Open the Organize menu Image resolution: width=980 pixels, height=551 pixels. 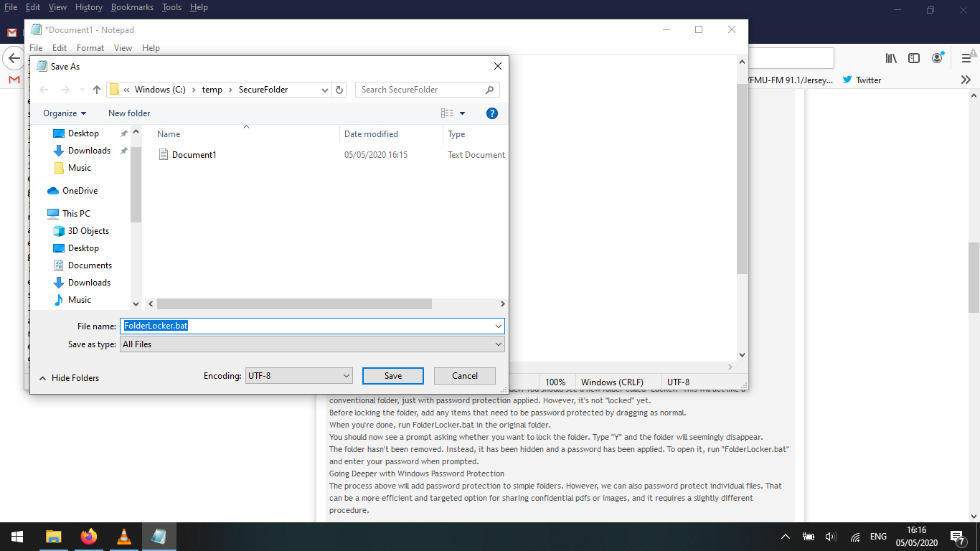(x=65, y=113)
